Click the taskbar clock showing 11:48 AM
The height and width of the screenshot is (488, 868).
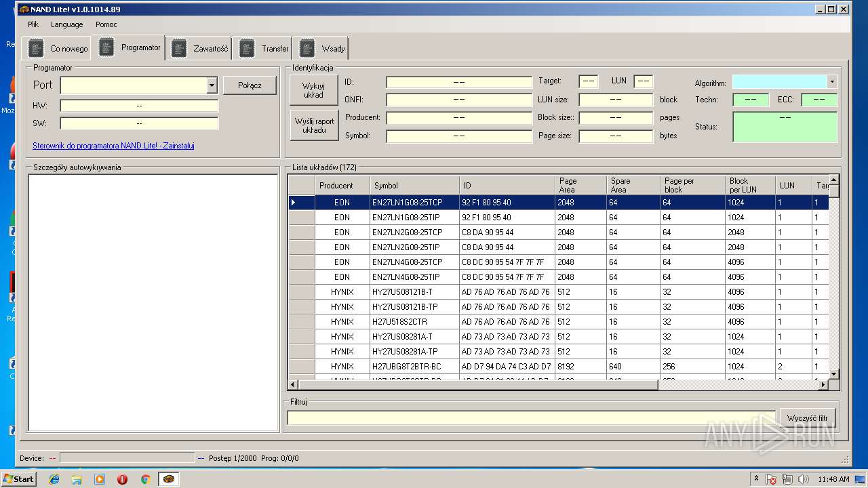click(x=833, y=479)
